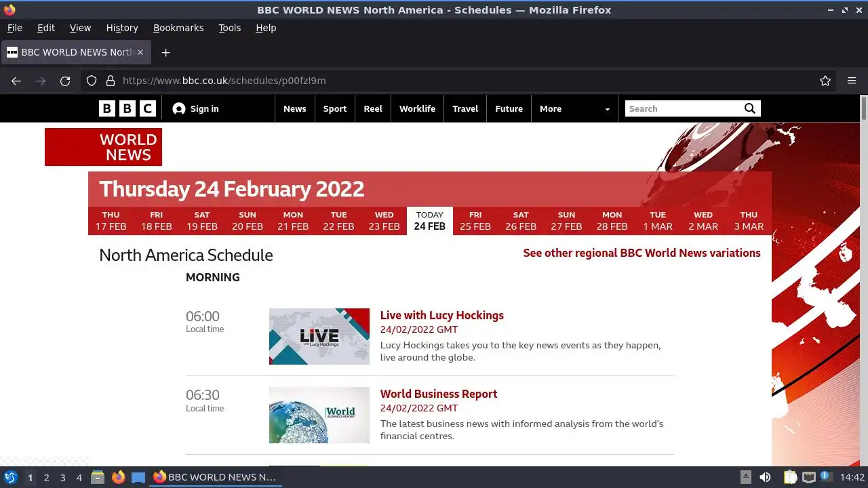This screenshot has height=488, width=868.
Task: Click the Live with Lucy Hockings thumbnail
Action: coord(319,336)
